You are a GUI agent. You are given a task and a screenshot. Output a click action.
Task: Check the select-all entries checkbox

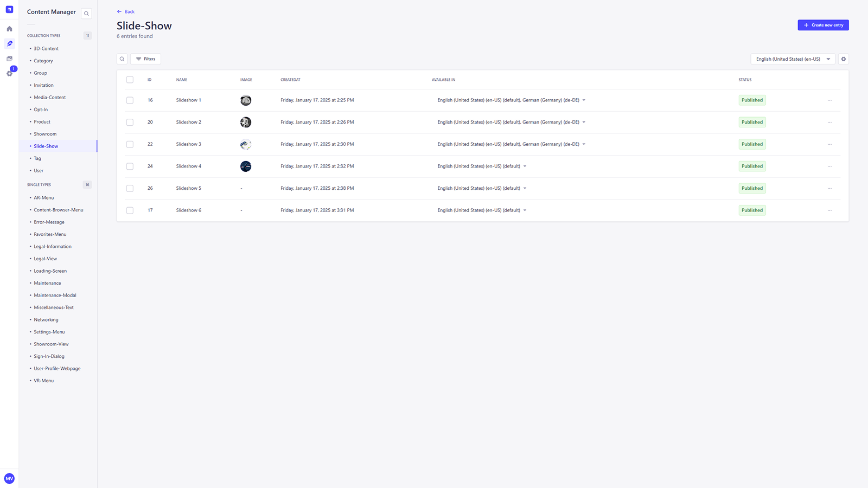[130, 79]
